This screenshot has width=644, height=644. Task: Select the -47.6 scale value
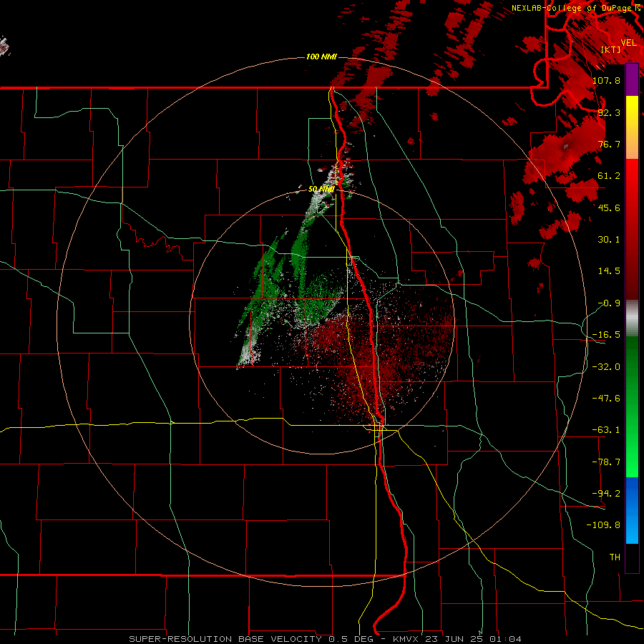(607, 399)
